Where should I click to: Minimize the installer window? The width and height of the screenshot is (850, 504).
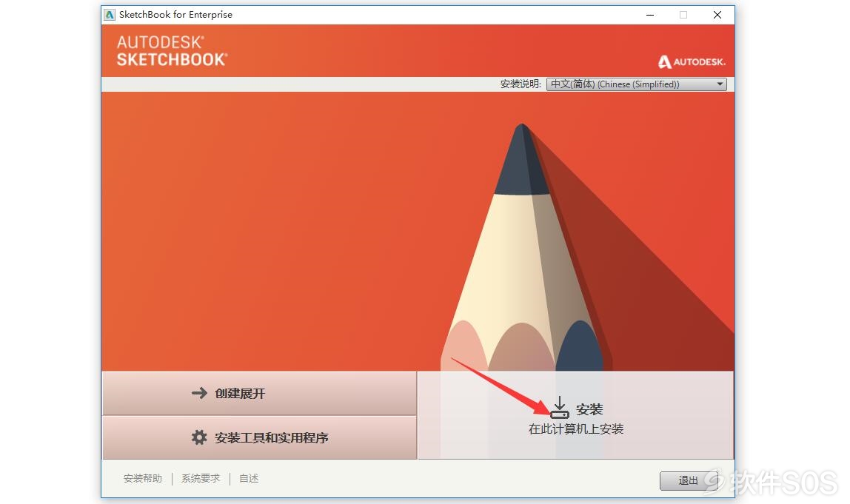pyautogui.click(x=650, y=16)
